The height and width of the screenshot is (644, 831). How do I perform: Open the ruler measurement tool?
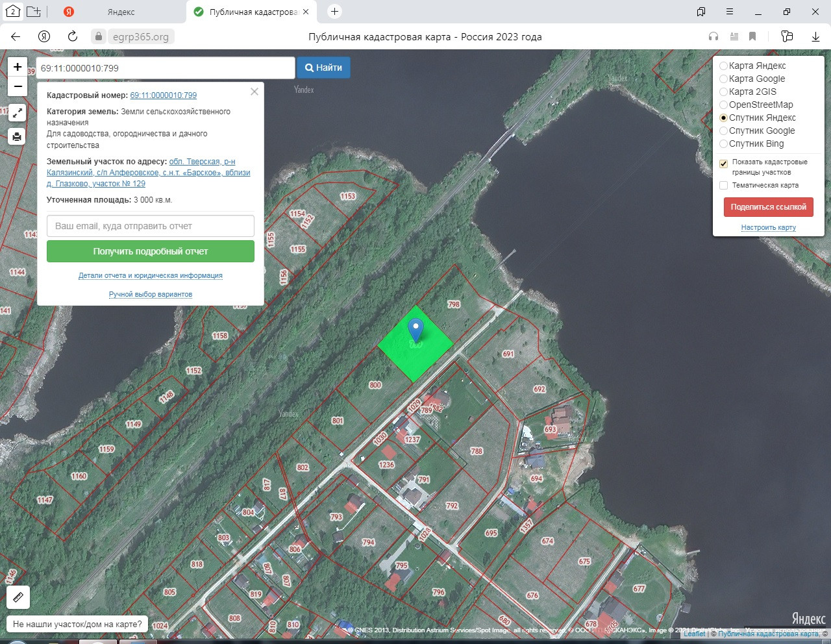click(x=18, y=597)
